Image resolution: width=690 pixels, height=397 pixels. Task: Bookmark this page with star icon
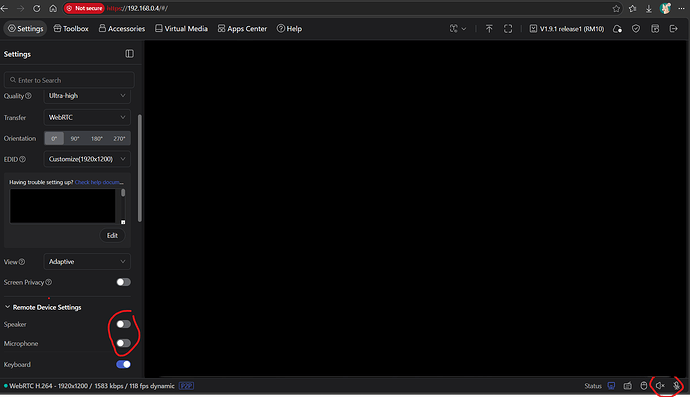click(616, 8)
